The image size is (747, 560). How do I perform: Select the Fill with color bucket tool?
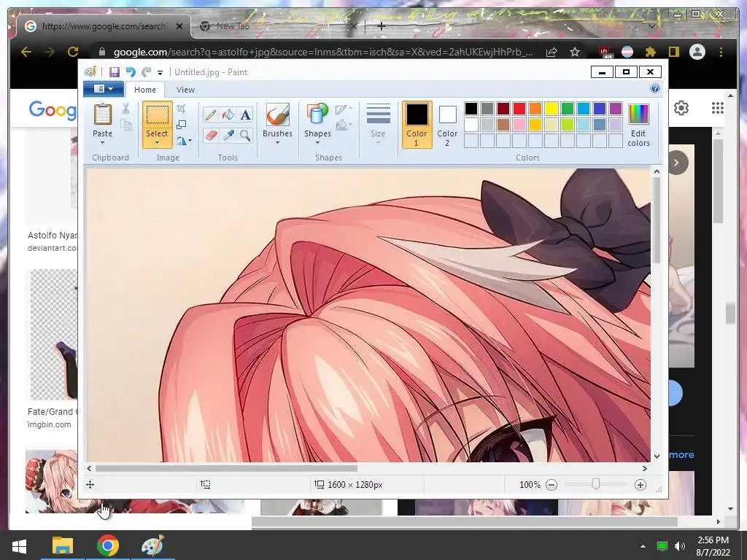(x=228, y=114)
